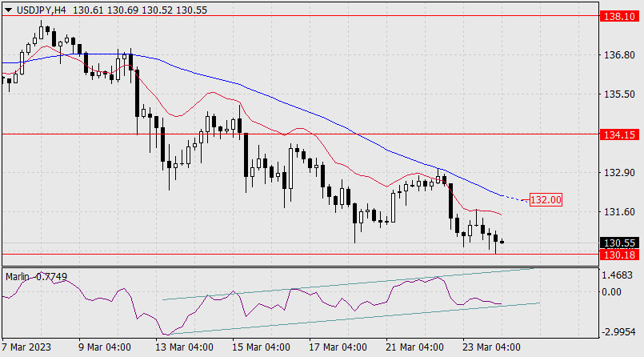Image resolution: width=644 pixels, height=357 pixels.
Task: Select the 132.00 target price label
Action: (x=546, y=200)
